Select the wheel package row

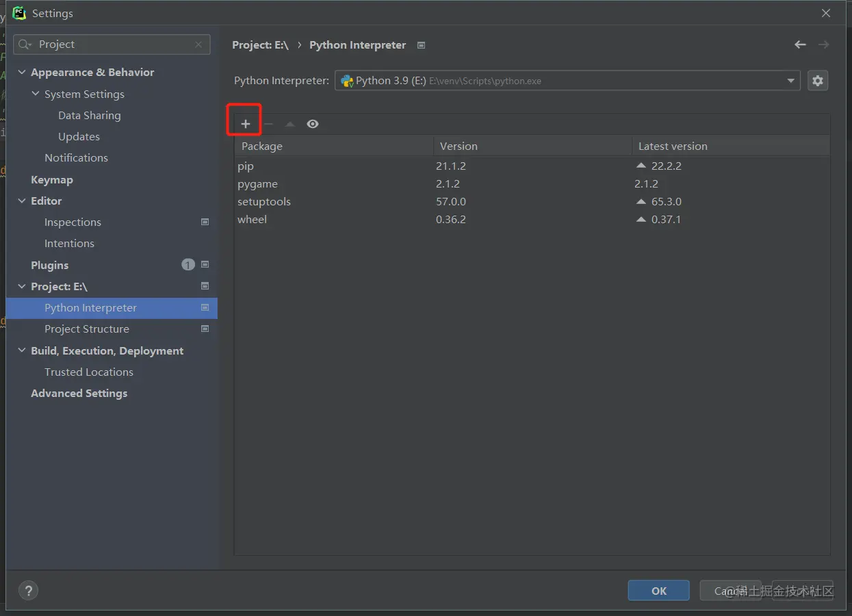point(532,220)
